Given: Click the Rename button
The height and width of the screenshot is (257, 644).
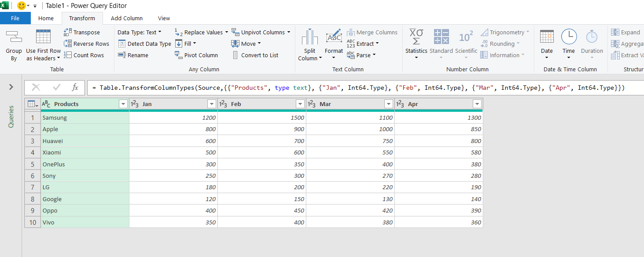Looking at the screenshot, I should 133,55.
